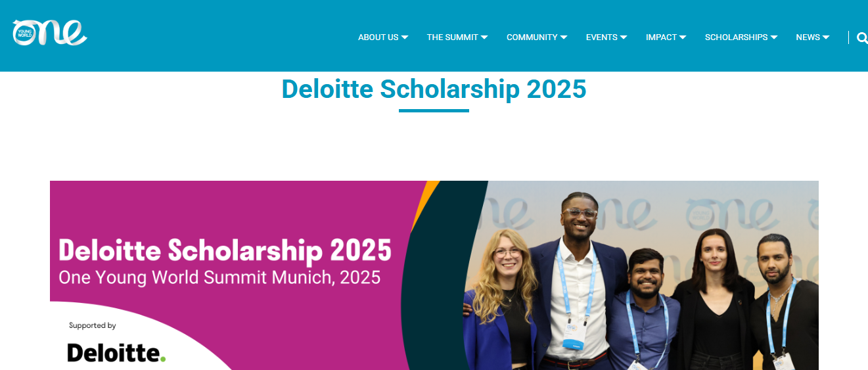Expand the About Us dropdown arrow
This screenshot has width=868, height=370.
pyautogui.click(x=405, y=37)
